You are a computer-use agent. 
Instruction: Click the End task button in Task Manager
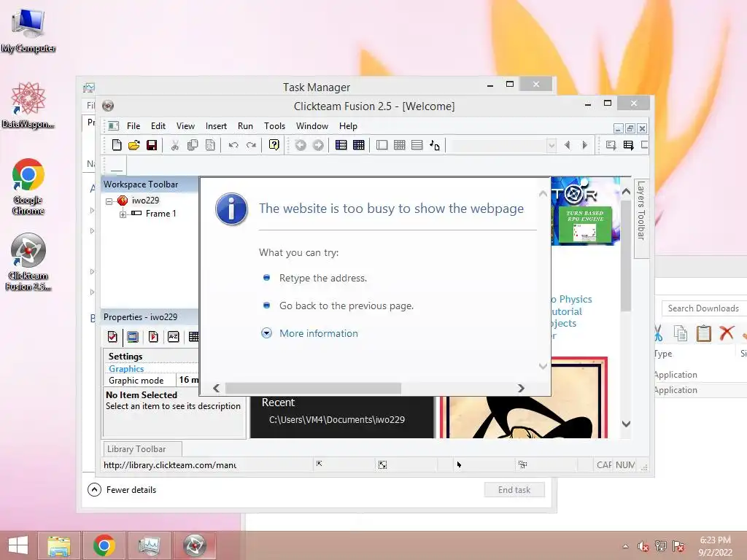(514, 489)
